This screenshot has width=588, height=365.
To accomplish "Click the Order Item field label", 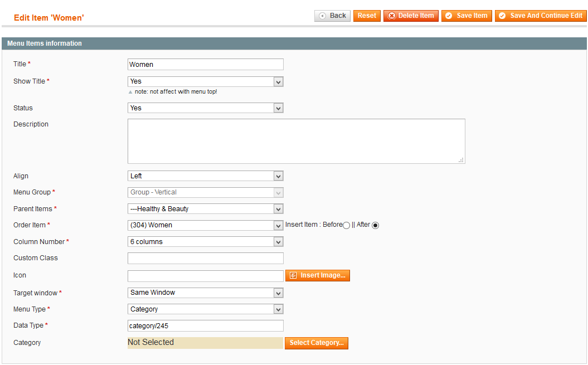I will coord(29,225).
